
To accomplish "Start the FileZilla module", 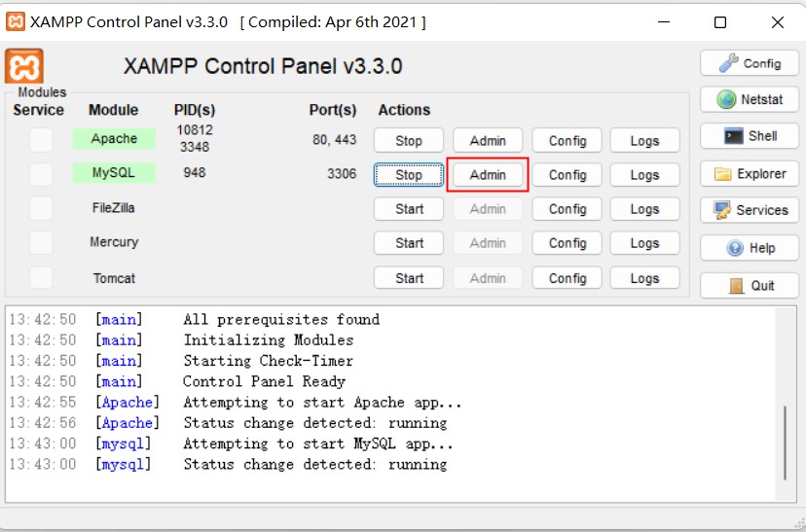I will 409,209.
